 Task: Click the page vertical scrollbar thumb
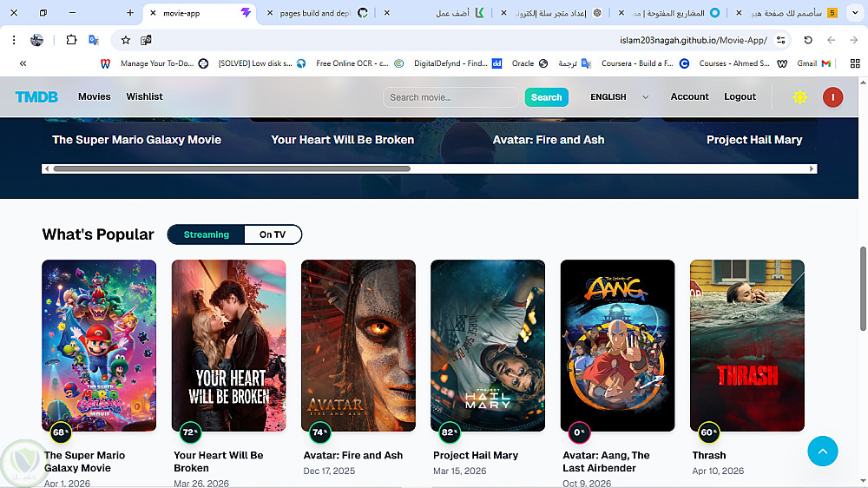[863, 289]
